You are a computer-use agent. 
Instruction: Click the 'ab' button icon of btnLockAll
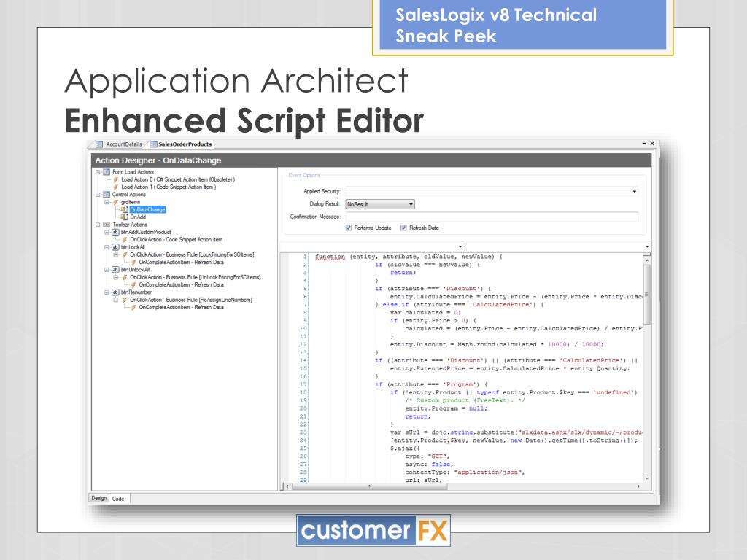[x=115, y=247]
